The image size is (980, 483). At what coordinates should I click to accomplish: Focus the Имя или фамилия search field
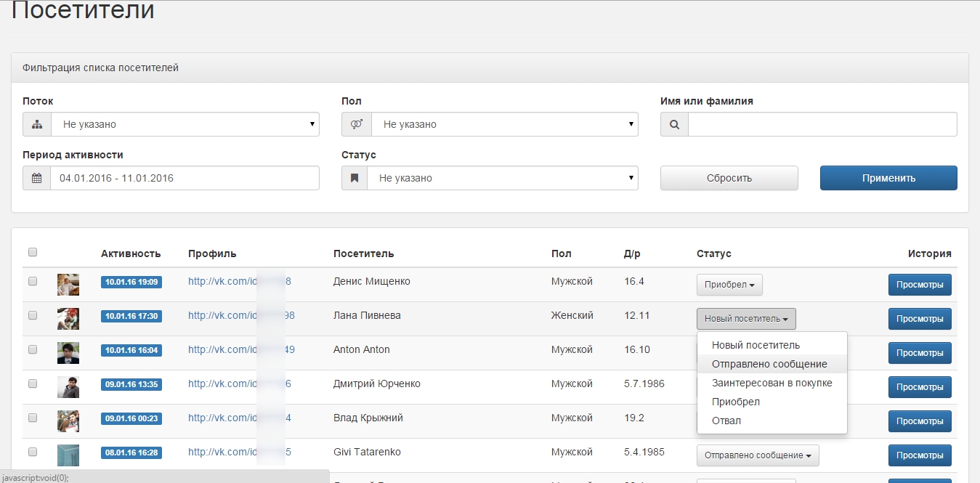[822, 124]
